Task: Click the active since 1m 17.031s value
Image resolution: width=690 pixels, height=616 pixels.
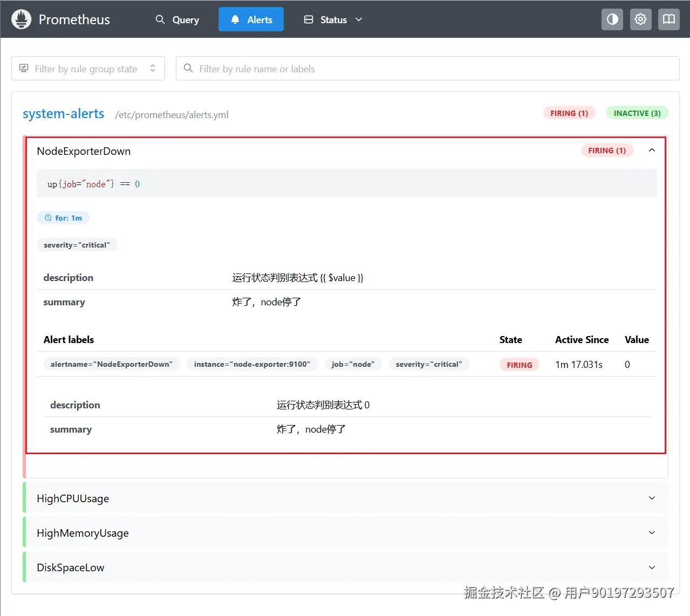Action: (579, 365)
